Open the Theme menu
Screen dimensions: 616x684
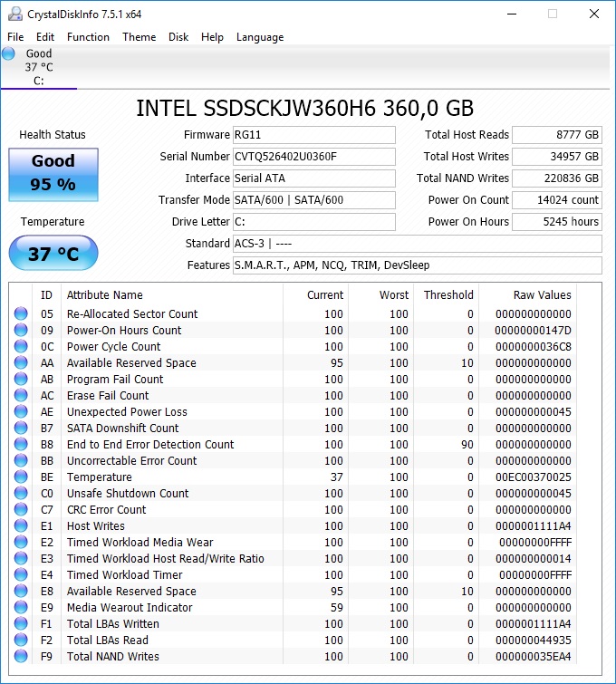click(x=140, y=37)
